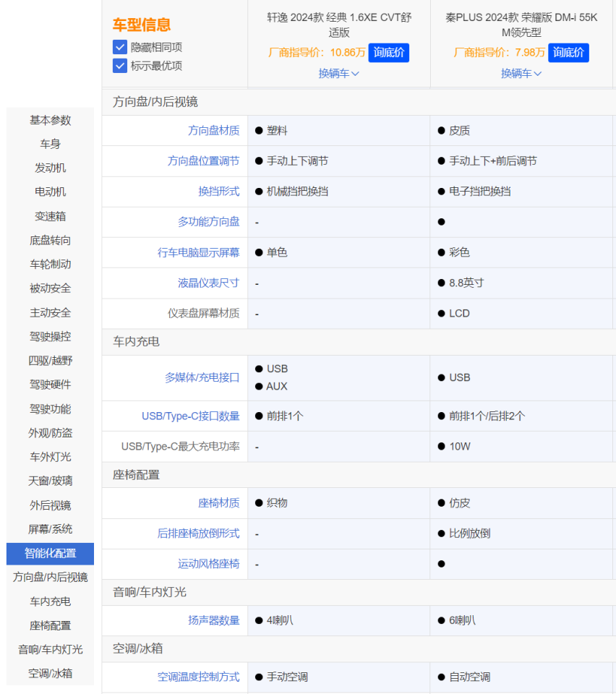
Task: Click 8.8英寸 cell value
Action: click(x=466, y=283)
